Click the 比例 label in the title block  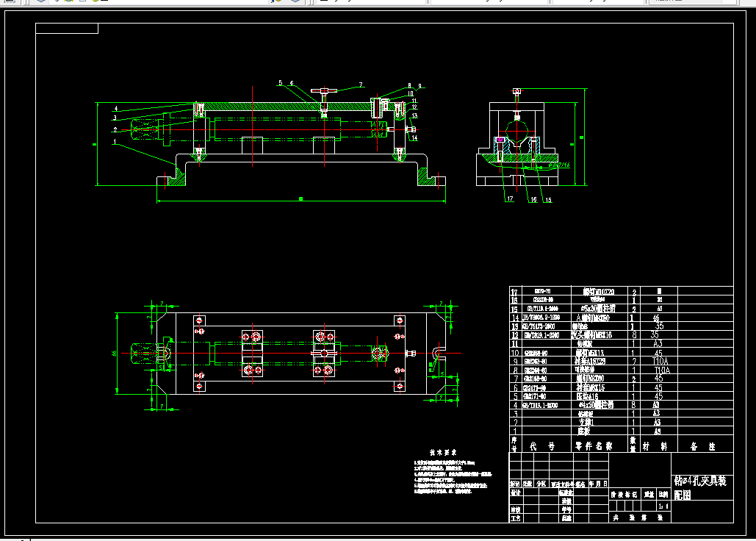pyautogui.click(x=663, y=495)
